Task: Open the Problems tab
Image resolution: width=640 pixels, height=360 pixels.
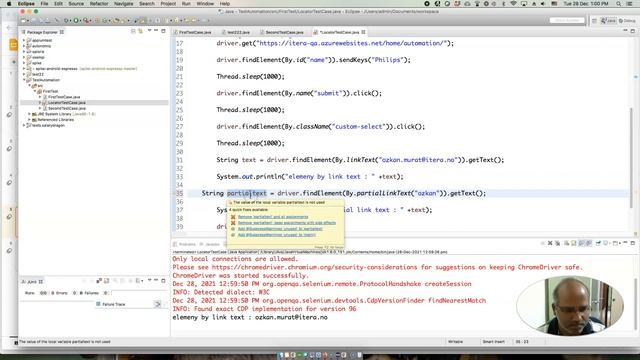Action: (184, 244)
